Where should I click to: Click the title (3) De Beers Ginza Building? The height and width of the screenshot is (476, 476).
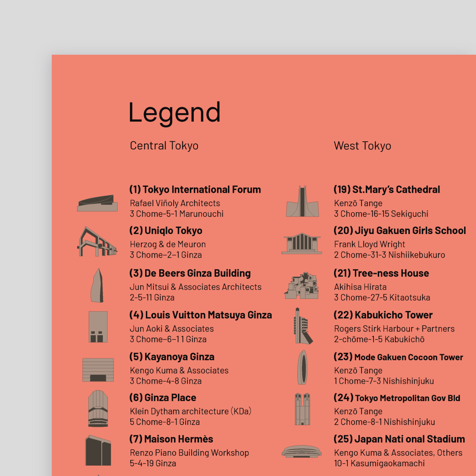tap(190, 273)
